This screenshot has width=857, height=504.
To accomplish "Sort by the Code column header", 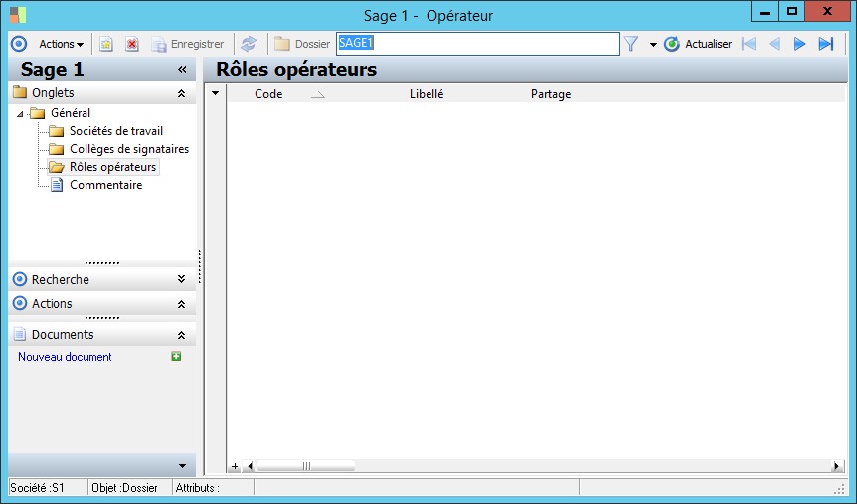I will pyautogui.click(x=268, y=94).
